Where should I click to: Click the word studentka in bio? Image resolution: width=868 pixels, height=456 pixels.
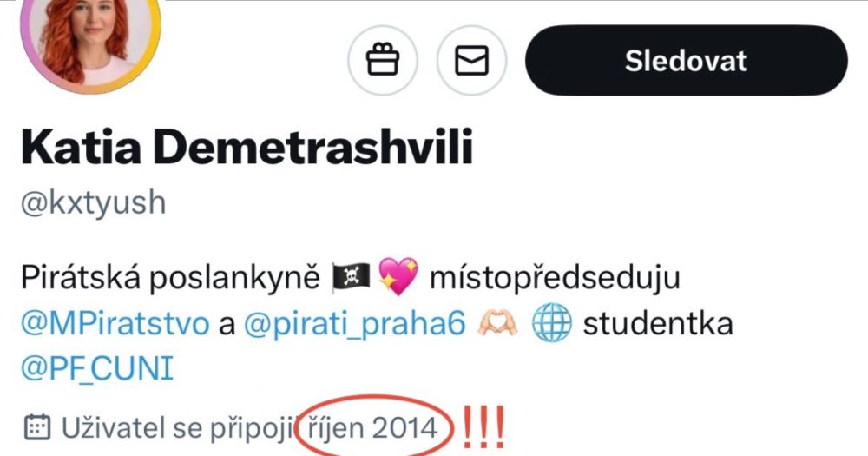[658, 324]
